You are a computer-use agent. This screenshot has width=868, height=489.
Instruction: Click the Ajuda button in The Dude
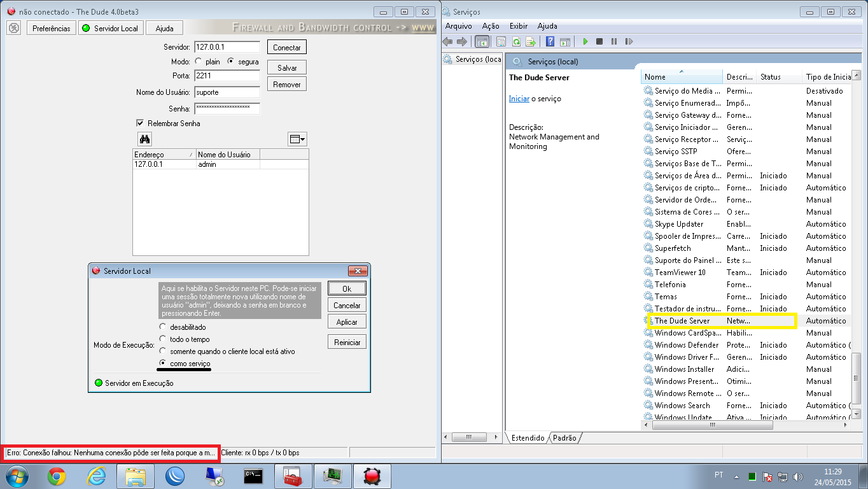(164, 28)
